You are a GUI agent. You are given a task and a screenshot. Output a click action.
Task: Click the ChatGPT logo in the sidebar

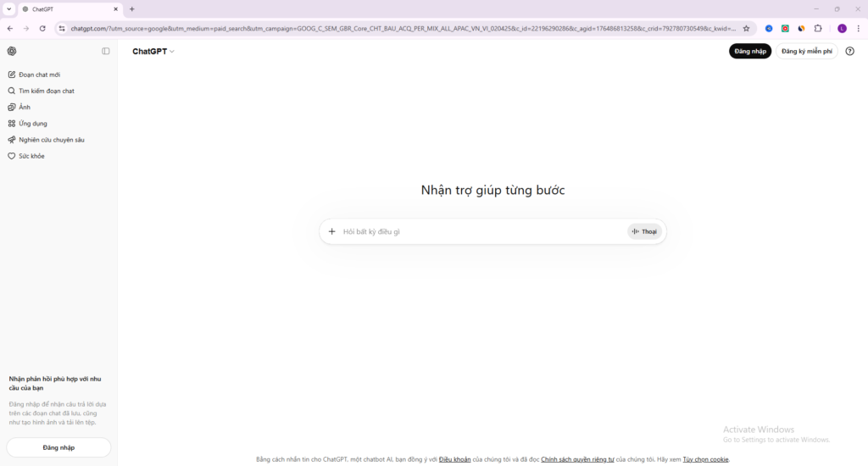[12, 51]
